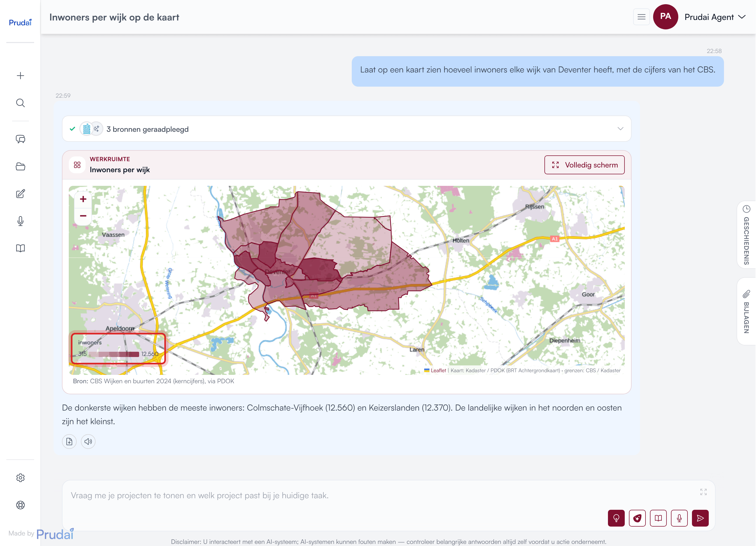Start a new chat with plus icon
This screenshot has height=546, width=756.
click(20, 76)
